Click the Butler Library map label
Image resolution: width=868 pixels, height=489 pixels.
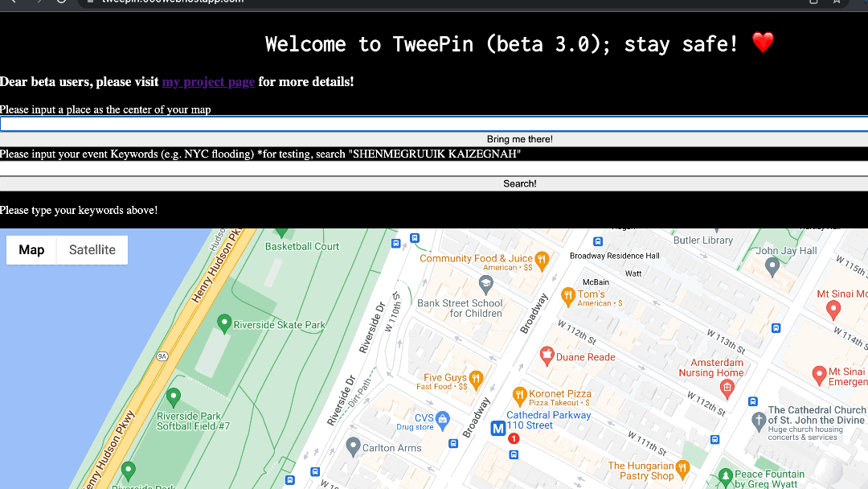pos(703,240)
